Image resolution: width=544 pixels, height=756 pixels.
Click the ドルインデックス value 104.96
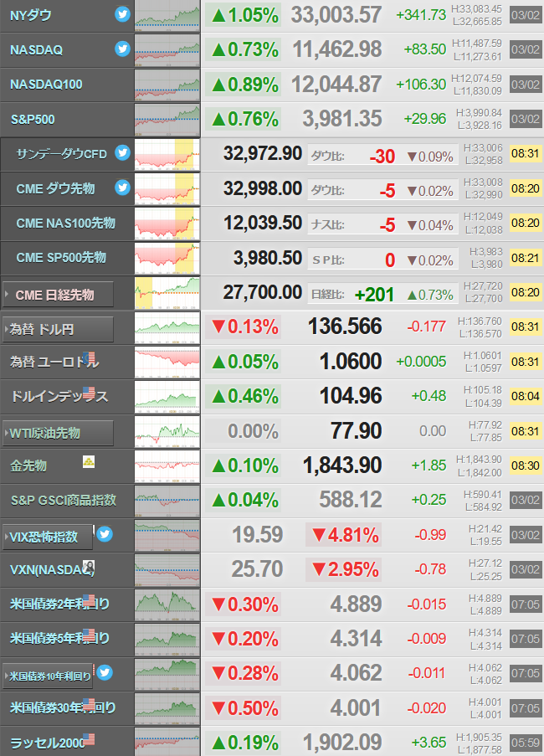pos(351,396)
